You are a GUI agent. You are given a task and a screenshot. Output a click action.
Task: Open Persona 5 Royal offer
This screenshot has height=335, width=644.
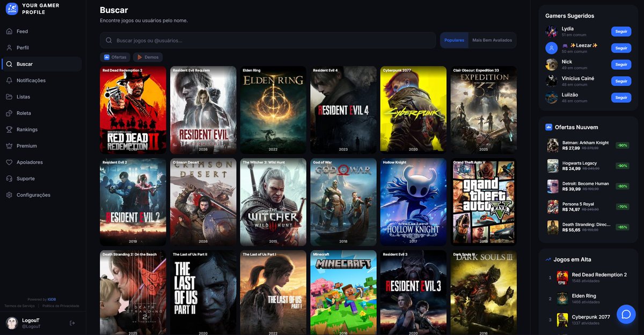(588, 206)
